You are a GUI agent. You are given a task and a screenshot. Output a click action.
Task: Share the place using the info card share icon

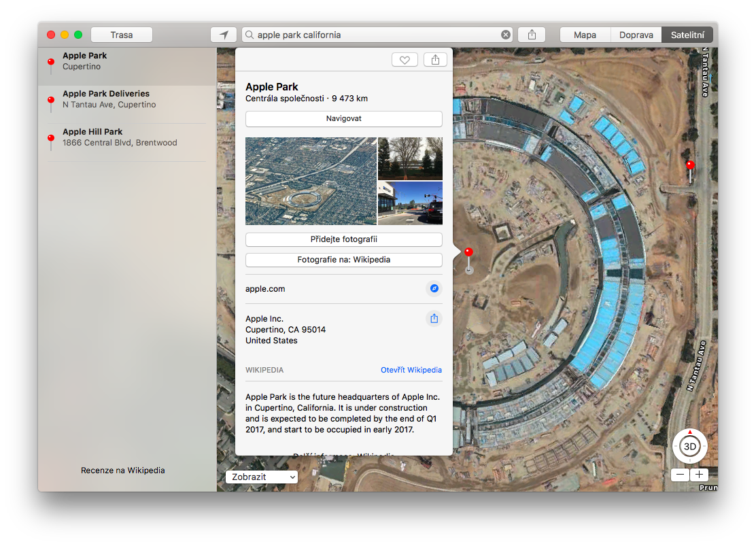pyautogui.click(x=435, y=60)
